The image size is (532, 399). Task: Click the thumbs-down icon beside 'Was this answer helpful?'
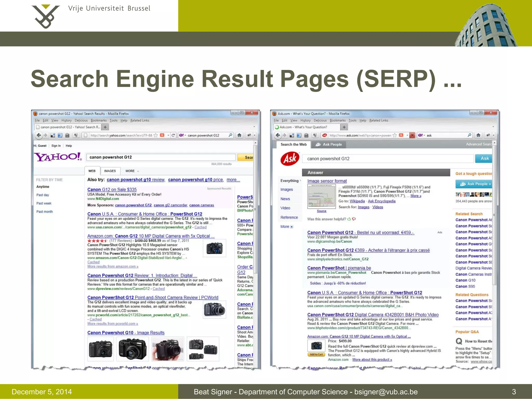coord(354,219)
